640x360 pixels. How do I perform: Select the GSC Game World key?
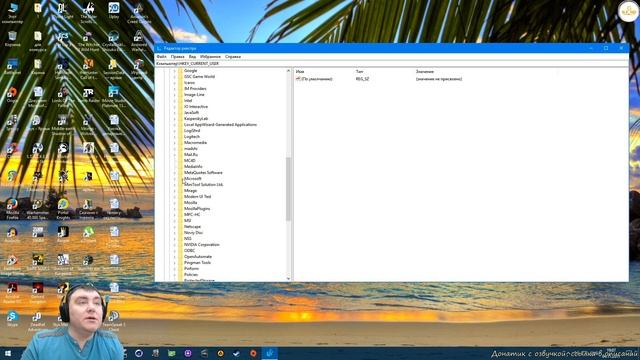199,76
